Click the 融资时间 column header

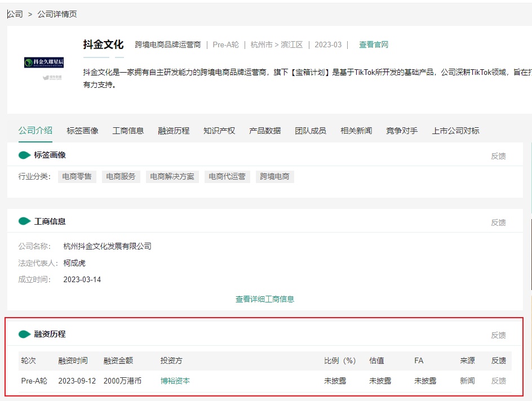pyautogui.click(x=73, y=360)
